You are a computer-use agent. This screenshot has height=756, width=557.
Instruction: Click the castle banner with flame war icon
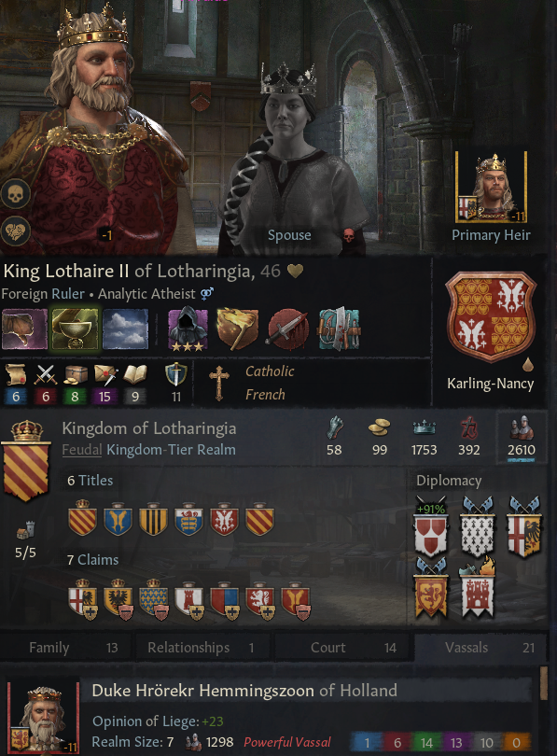(x=478, y=588)
